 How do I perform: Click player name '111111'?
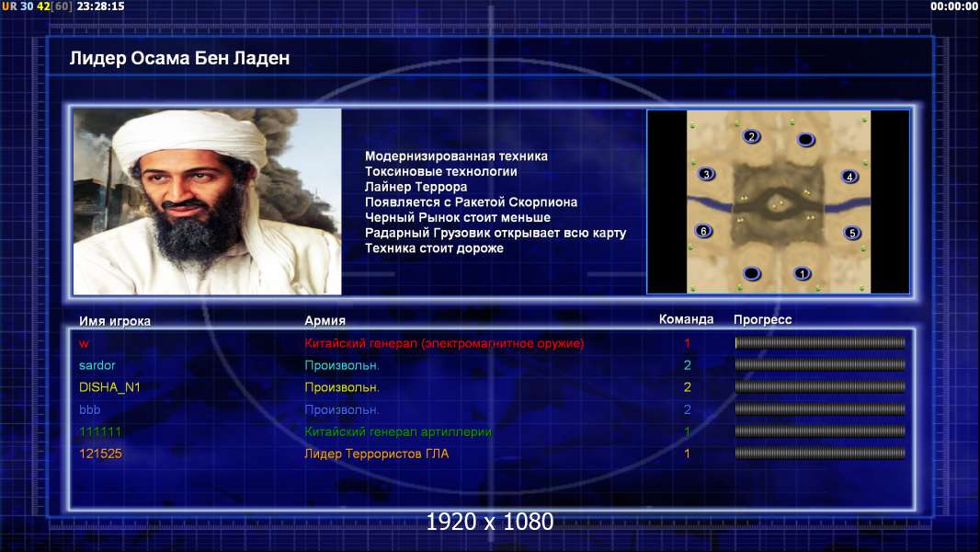100,431
